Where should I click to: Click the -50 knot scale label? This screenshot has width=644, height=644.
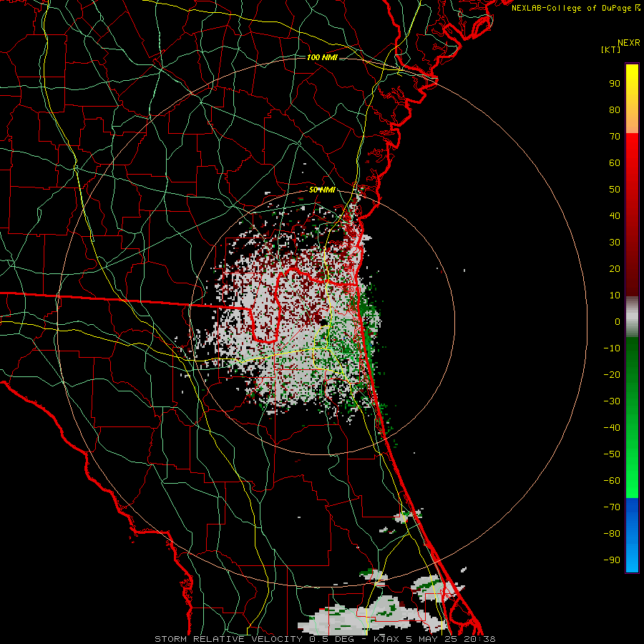(612, 454)
